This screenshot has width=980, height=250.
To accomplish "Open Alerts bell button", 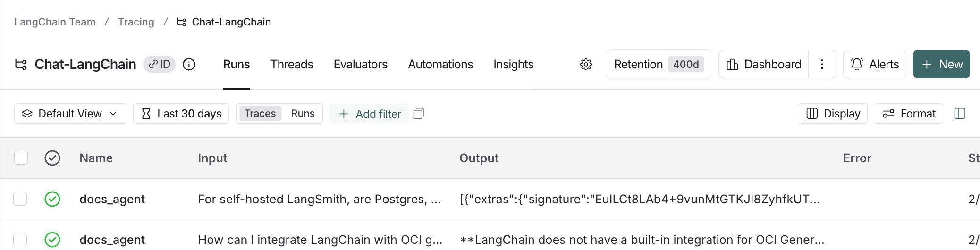I will click(x=875, y=64).
